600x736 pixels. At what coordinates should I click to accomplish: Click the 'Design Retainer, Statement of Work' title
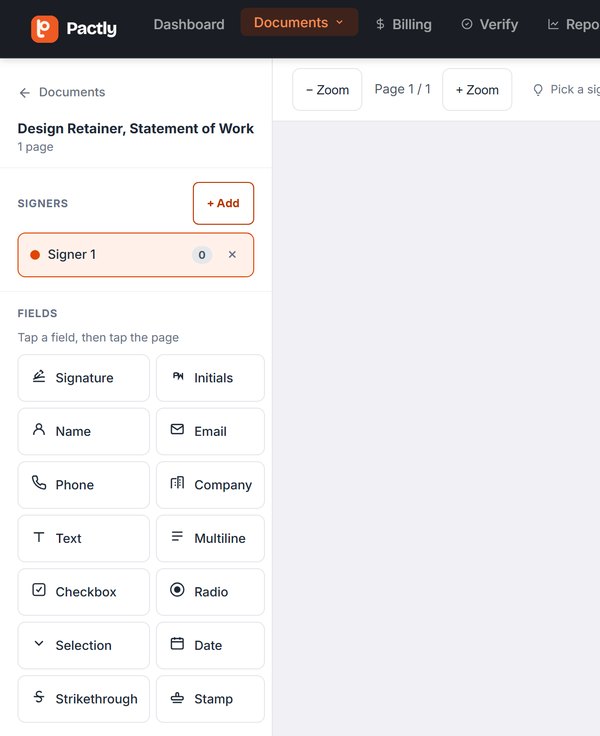pyautogui.click(x=136, y=128)
